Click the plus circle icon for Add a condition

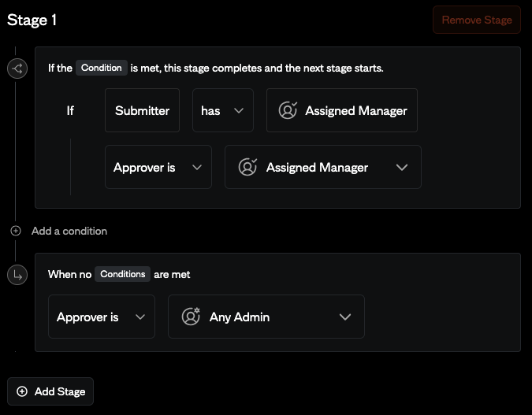pyautogui.click(x=16, y=231)
